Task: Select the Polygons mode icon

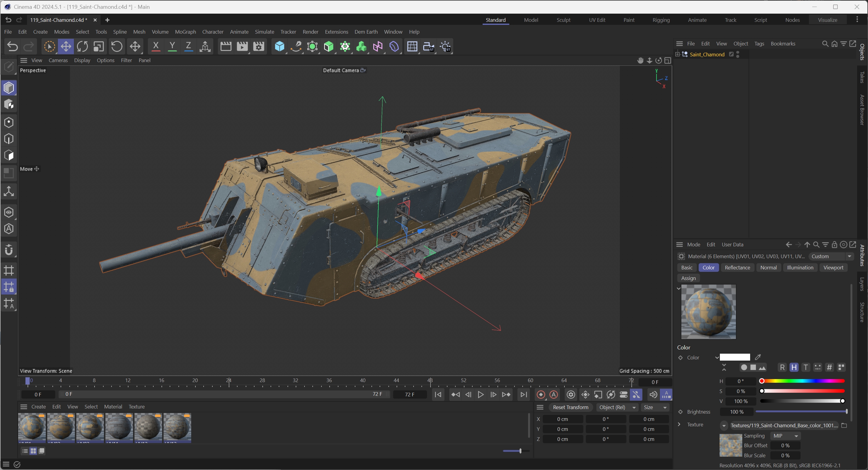Action: click(9, 155)
